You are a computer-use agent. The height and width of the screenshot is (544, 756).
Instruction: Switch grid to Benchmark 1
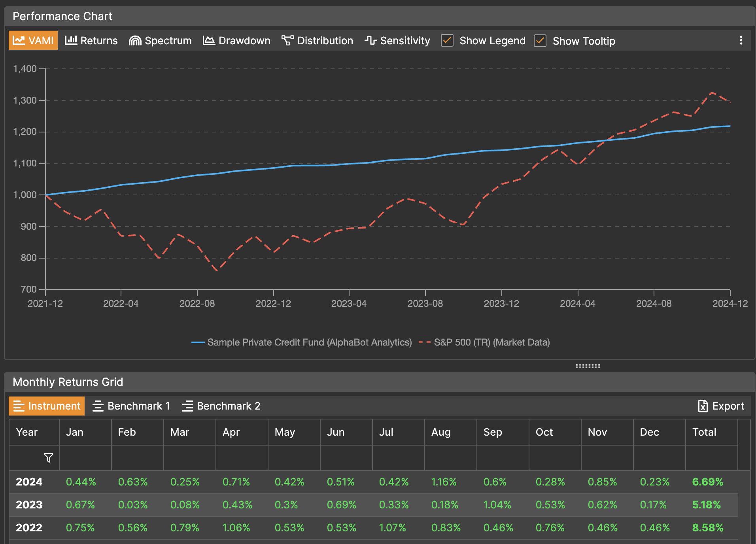(131, 406)
